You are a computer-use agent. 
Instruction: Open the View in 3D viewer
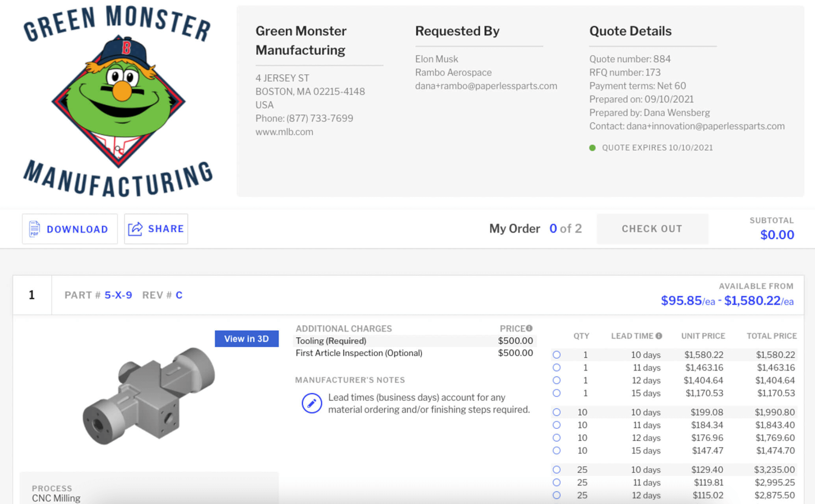[246, 339]
